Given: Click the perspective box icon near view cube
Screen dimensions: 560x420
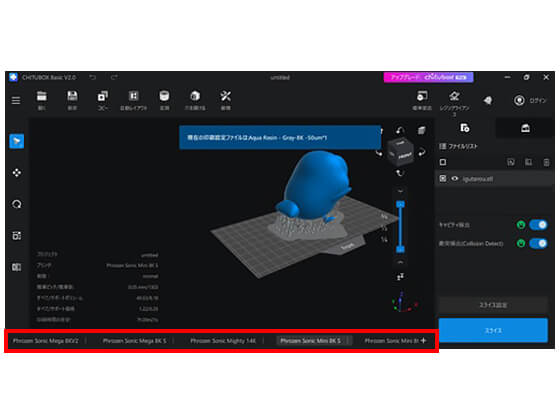Looking at the screenshot, I should coord(422,130).
